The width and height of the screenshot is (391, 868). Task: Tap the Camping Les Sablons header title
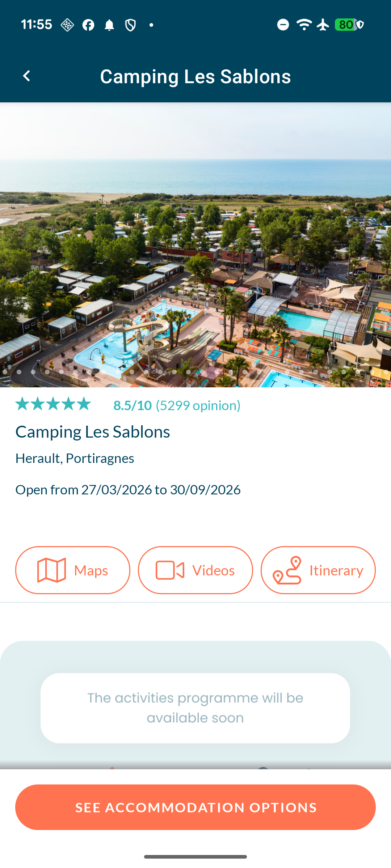pos(195,76)
